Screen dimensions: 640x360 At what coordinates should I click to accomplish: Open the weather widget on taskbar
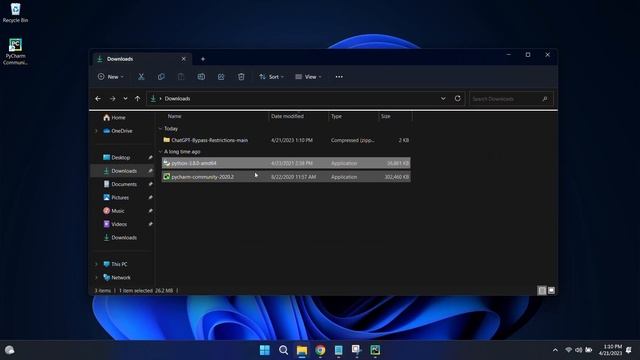pyautogui.click(x=9, y=350)
